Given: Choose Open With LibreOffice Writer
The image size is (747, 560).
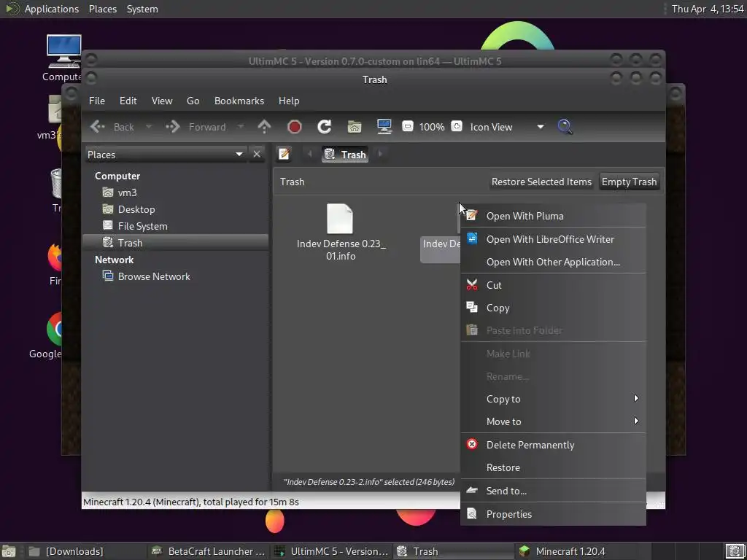Looking at the screenshot, I should click(553, 239).
